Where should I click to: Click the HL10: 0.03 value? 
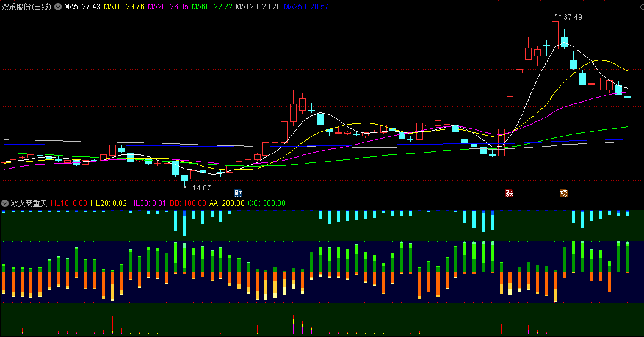[x=69, y=203]
